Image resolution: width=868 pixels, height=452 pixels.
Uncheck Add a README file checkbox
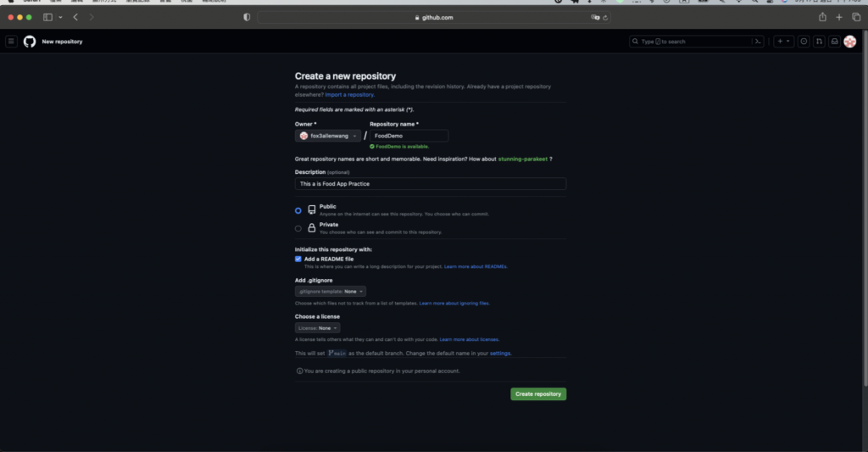click(x=298, y=259)
